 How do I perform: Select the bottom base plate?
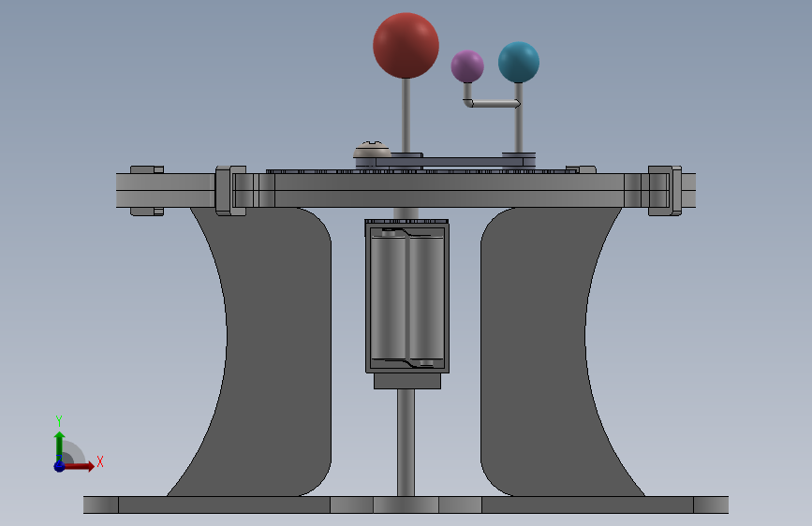coord(406,504)
